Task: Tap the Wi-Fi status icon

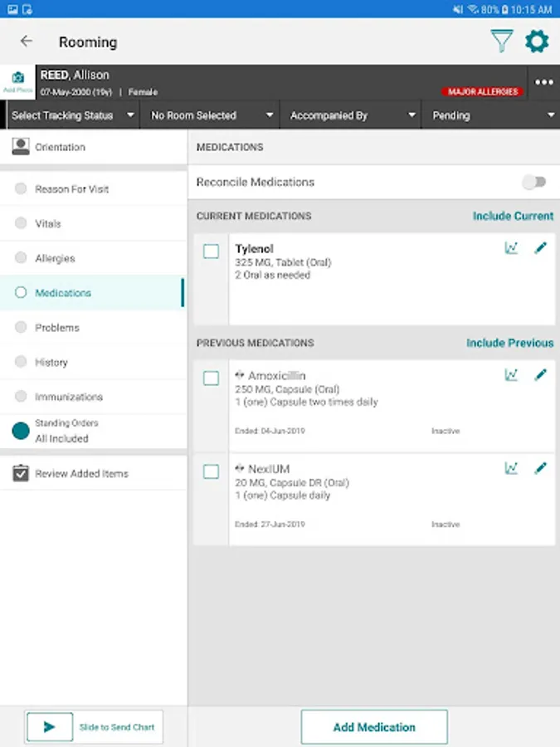Action: click(x=472, y=9)
